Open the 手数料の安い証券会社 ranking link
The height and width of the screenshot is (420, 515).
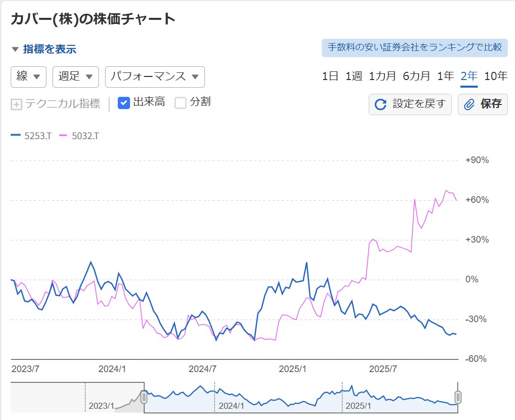(x=415, y=47)
